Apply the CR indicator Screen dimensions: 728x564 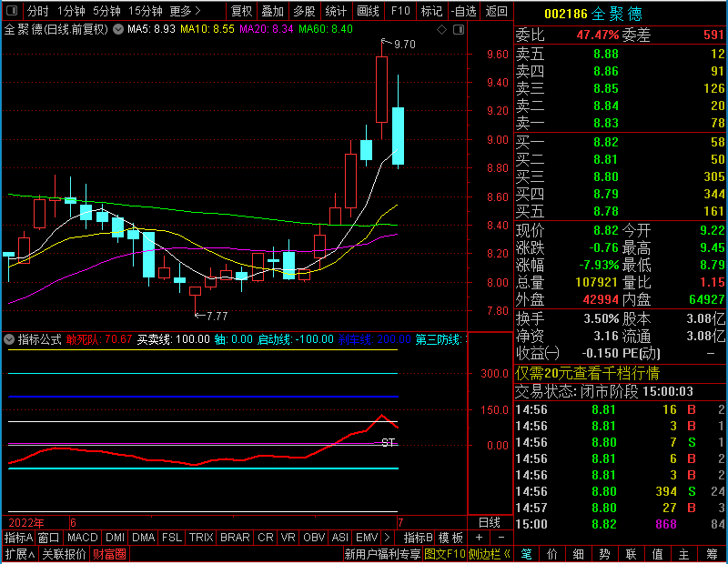pos(266,538)
